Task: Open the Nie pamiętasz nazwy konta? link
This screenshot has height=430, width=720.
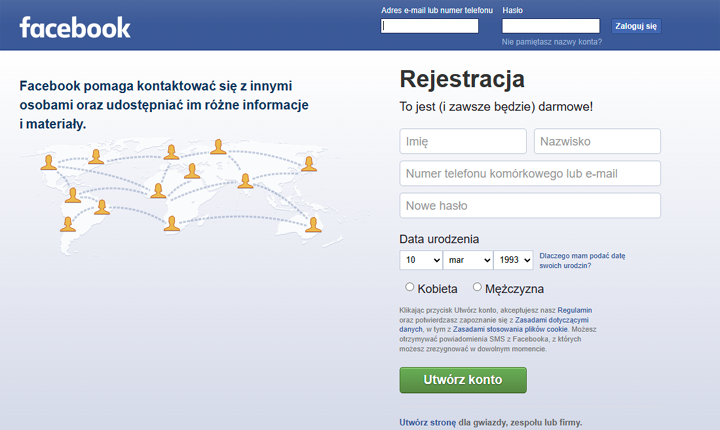Action: (x=551, y=42)
